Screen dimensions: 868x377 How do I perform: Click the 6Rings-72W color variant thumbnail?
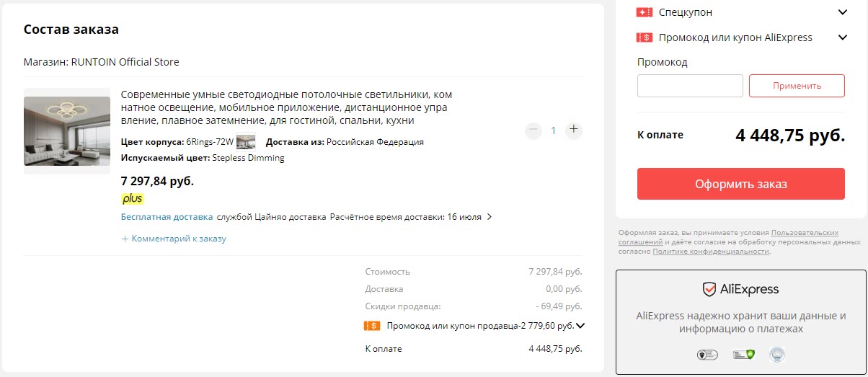point(246,141)
